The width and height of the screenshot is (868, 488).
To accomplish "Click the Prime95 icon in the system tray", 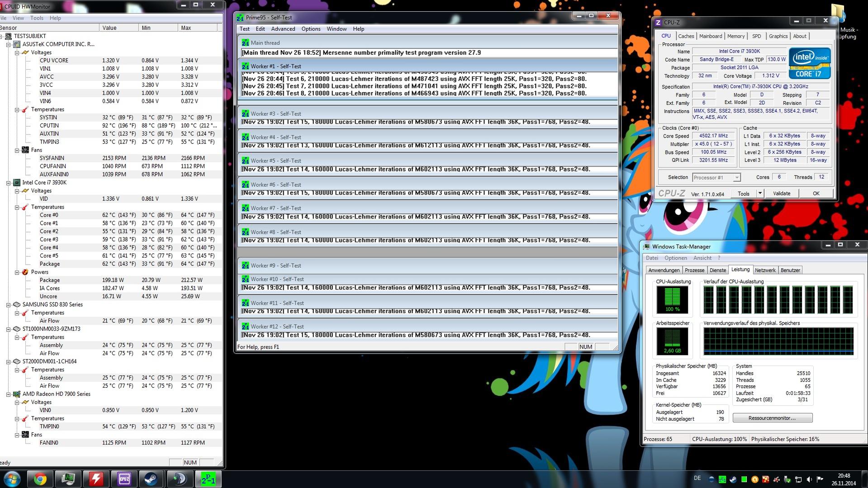I will [722, 479].
